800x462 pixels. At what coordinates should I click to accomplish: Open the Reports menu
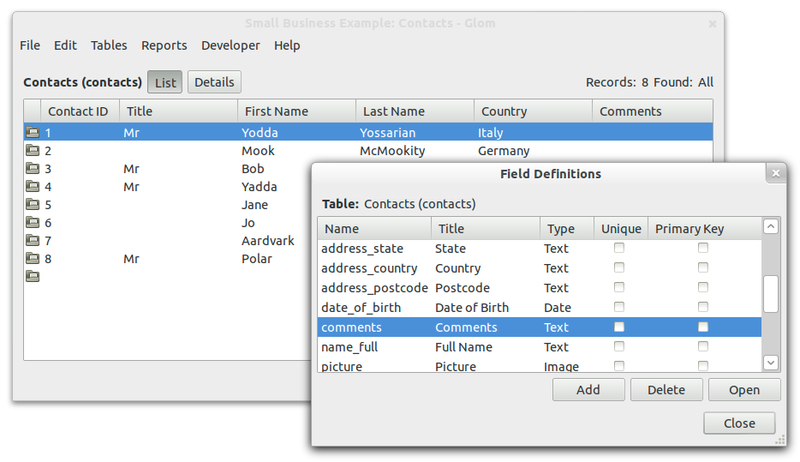coord(164,45)
